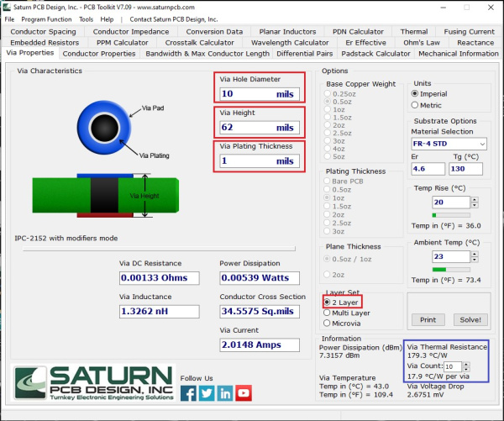The height and width of the screenshot is (421, 504).
Task: Open the Program Function menu
Action: (x=46, y=19)
